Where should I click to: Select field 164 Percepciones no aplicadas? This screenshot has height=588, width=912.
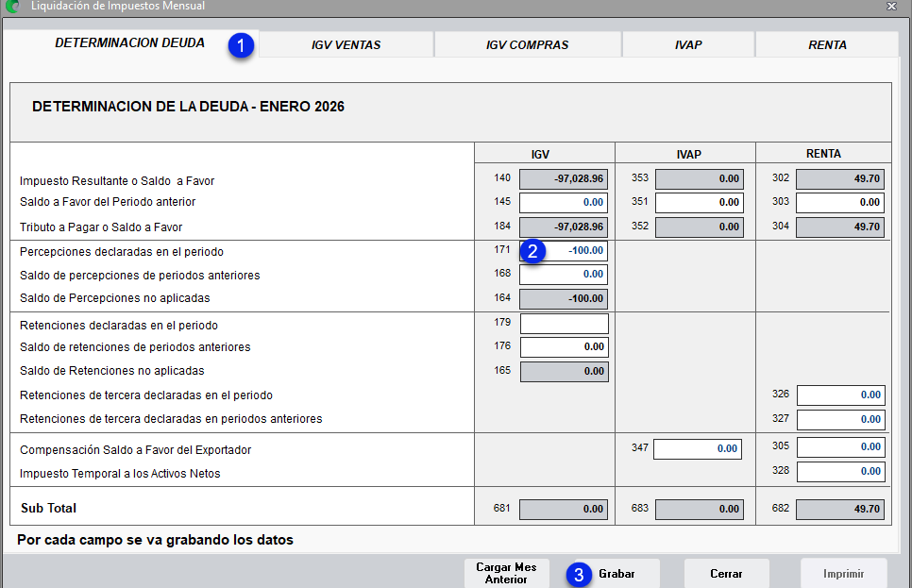click(564, 298)
